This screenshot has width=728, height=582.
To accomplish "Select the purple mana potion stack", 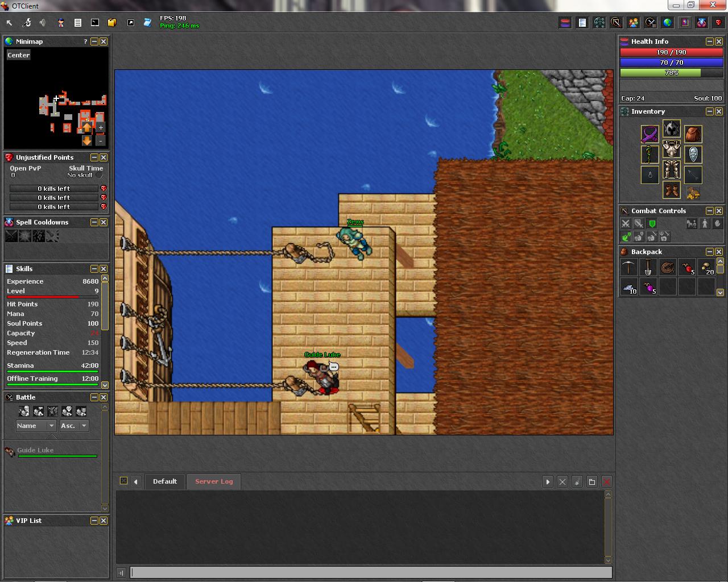I will pos(648,287).
